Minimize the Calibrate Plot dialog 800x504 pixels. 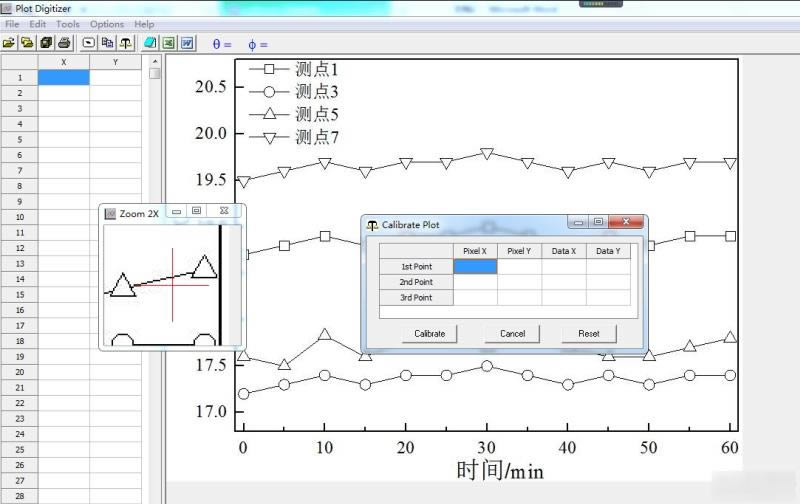point(578,222)
